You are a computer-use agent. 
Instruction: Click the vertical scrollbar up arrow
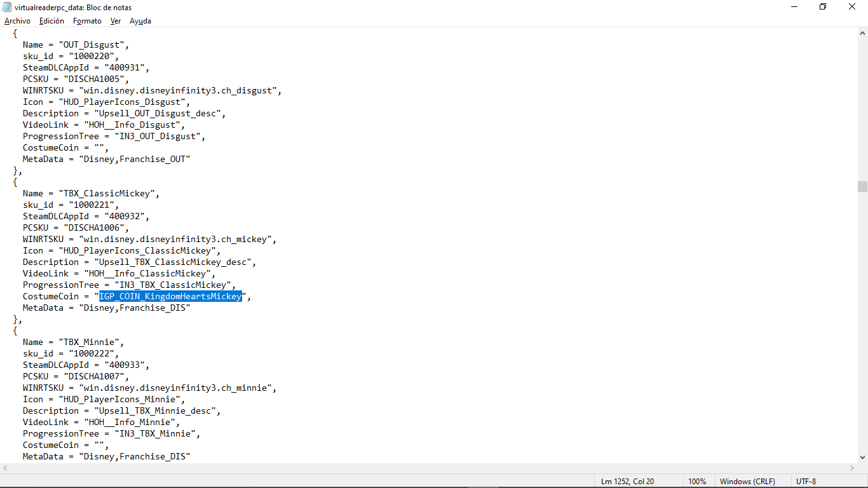[862, 32]
